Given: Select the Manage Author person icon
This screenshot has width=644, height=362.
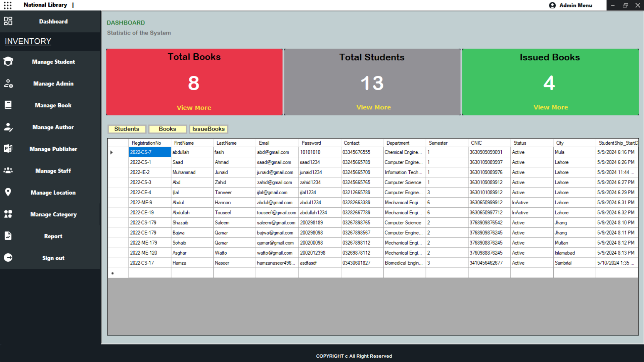Looking at the screenshot, I should [x=8, y=127].
